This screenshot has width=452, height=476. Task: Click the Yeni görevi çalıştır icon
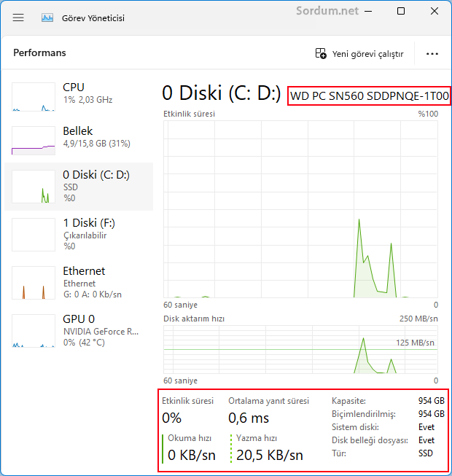tap(321, 54)
